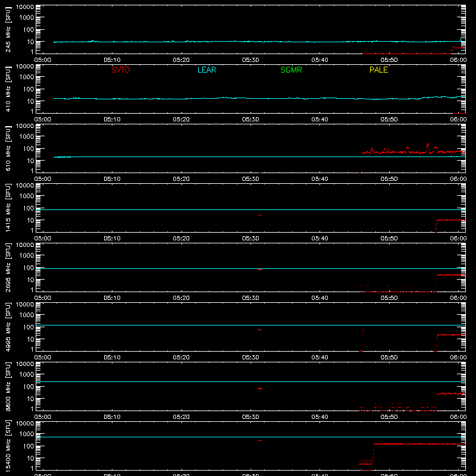Click 05:40 tick beneath the 410 MHz plot
476x476 pixels.
pos(320,120)
